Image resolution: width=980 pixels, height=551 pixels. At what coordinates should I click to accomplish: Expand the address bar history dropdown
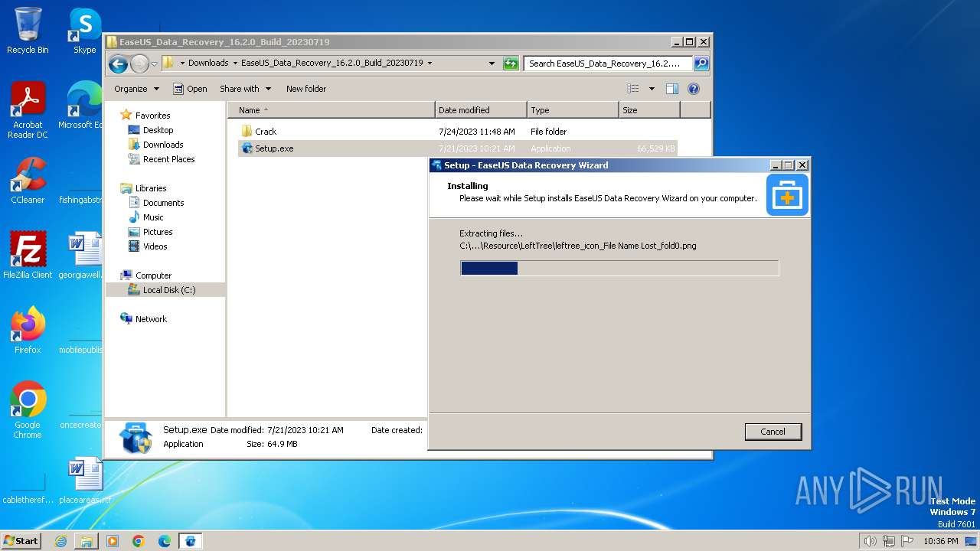pyautogui.click(x=492, y=64)
